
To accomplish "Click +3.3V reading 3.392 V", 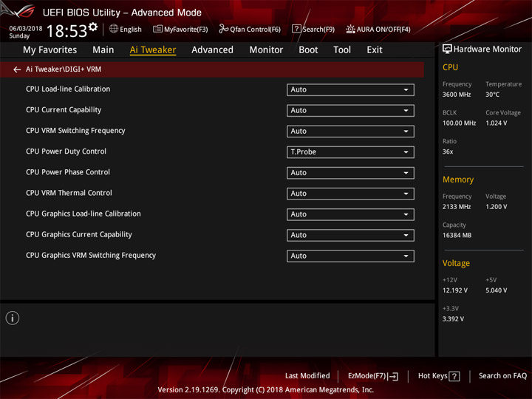I will (453, 319).
